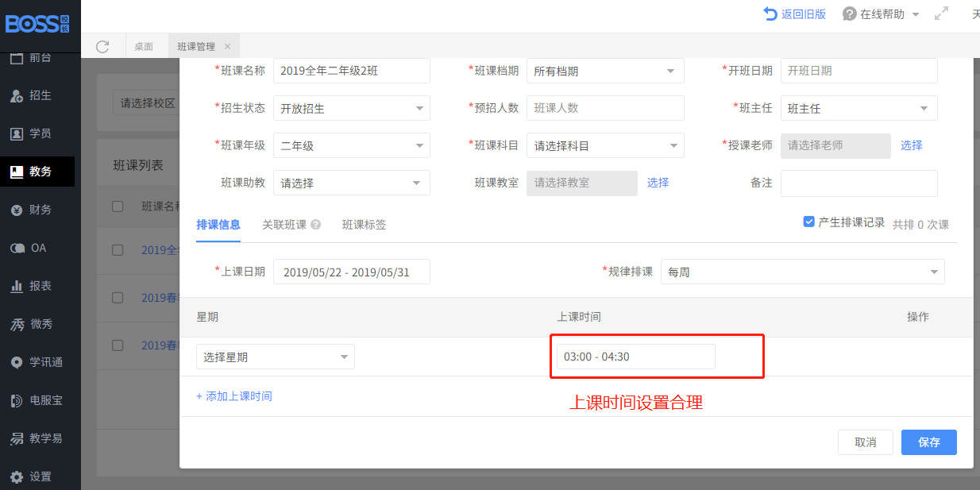Select the 排课信息 tab
Image resolution: width=980 pixels, height=490 pixels.
tap(218, 225)
